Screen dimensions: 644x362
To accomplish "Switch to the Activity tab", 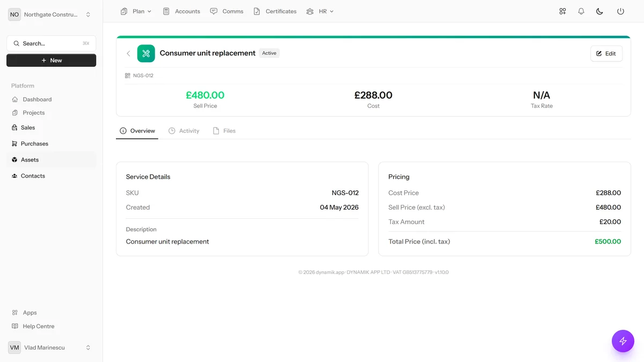I will coord(184,131).
